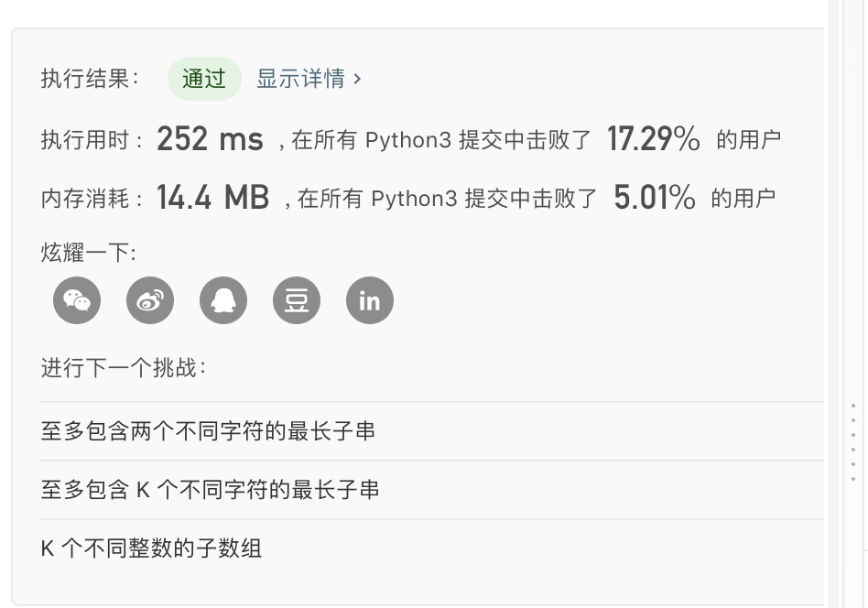The image size is (868, 608).
Task: Open challenge 至多包含两个不同字符的最长子串
Action: click(x=208, y=431)
